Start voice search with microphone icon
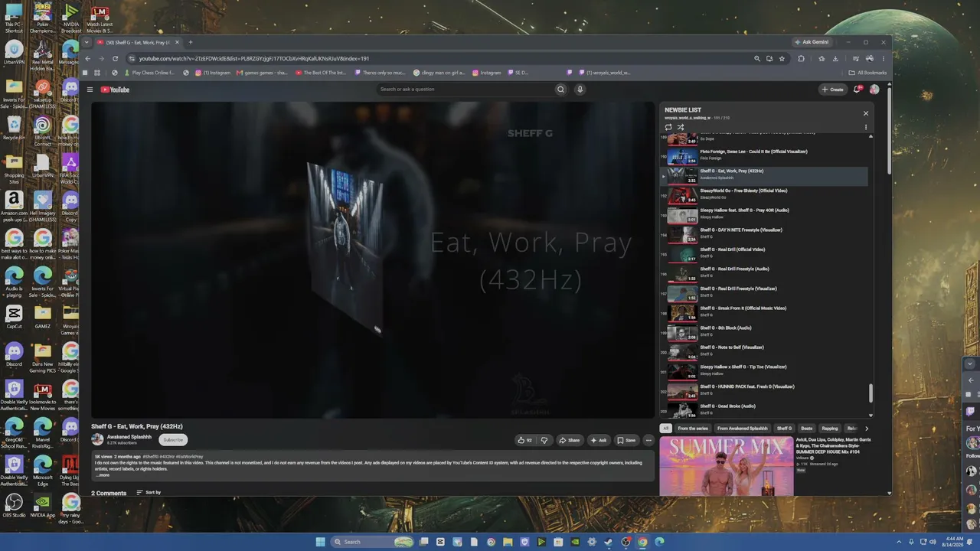Viewport: 980px width, 551px height. point(580,90)
